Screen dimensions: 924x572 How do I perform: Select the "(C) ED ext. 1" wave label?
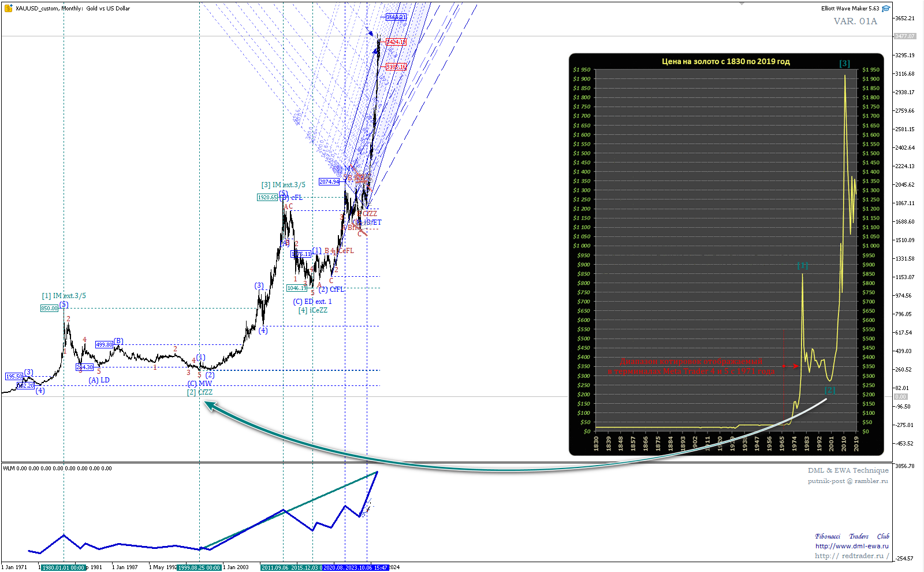tap(312, 302)
